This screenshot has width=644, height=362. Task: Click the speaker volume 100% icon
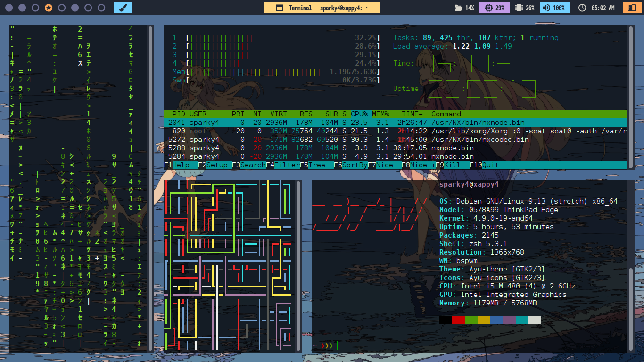pyautogui.click(x=546, y=8)
